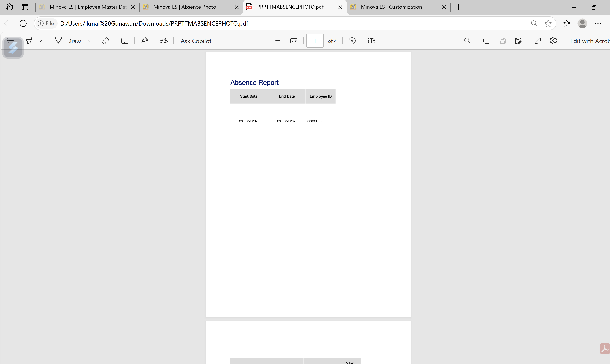Click Edit with Acrobat
This screenshot has width=610, height=364.
click(x=590, y=41)
